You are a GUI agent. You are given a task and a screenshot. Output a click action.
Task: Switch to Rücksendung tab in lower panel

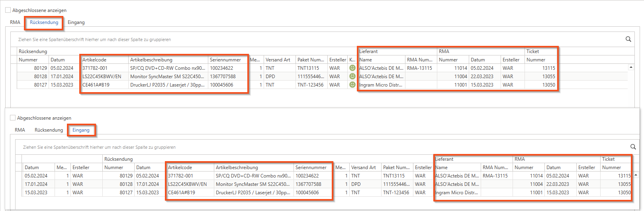tap(49, 130)
